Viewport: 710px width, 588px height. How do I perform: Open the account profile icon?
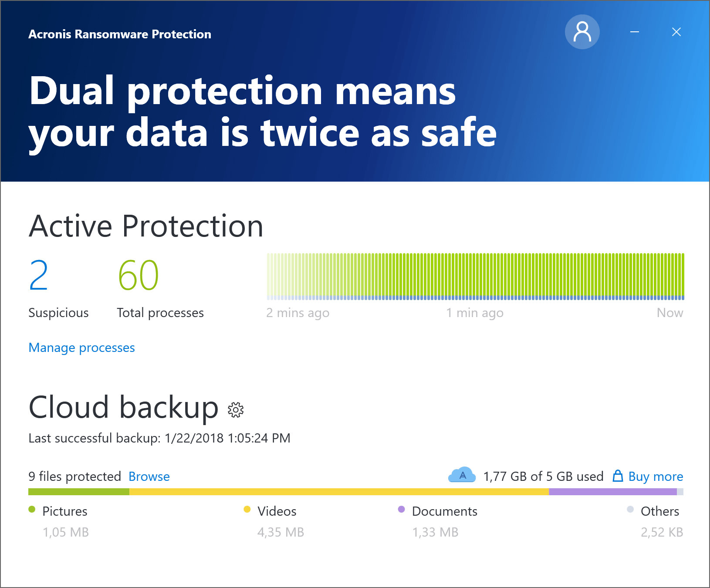point(582,31)
